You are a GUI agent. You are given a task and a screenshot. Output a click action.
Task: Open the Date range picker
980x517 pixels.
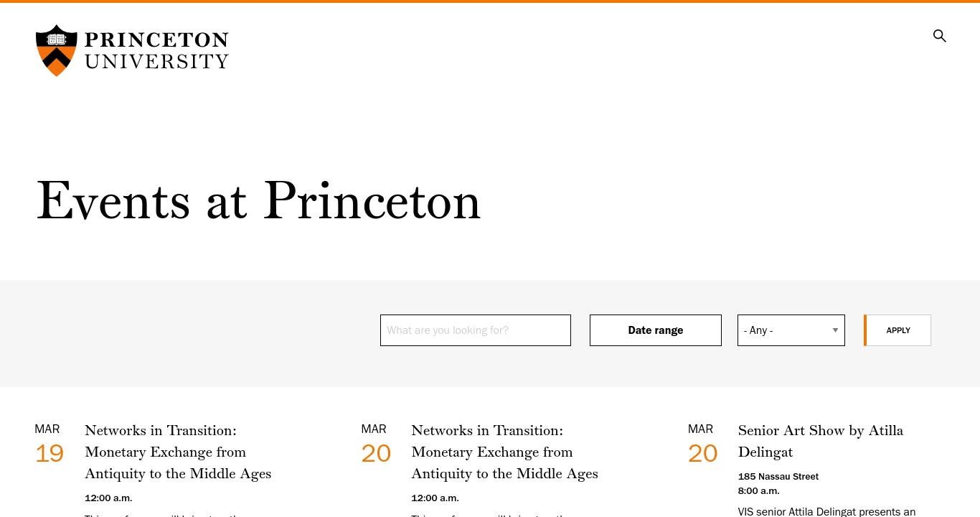pyautogui.click(x=656, y=330)
